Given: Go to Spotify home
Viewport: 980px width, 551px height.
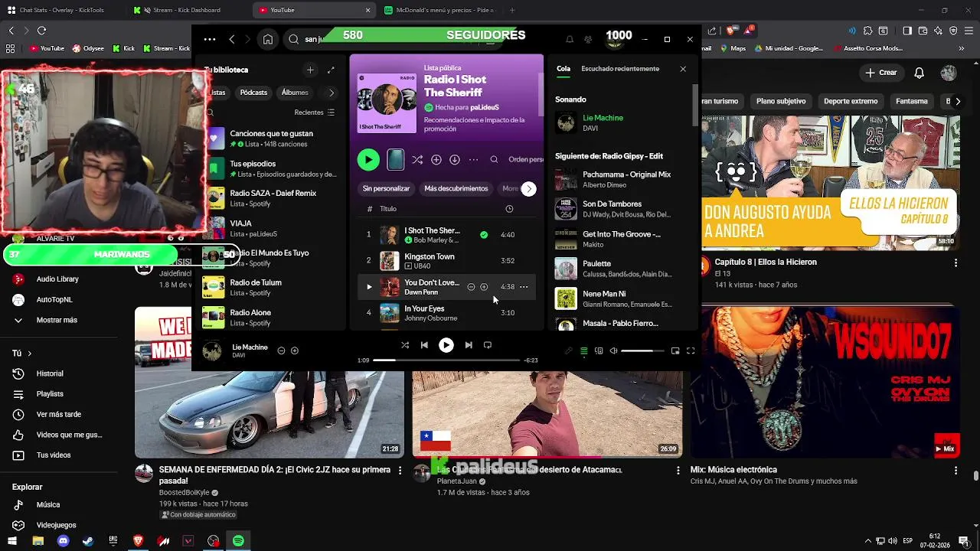Looking at the screenshot, I should tap(268, 39).
